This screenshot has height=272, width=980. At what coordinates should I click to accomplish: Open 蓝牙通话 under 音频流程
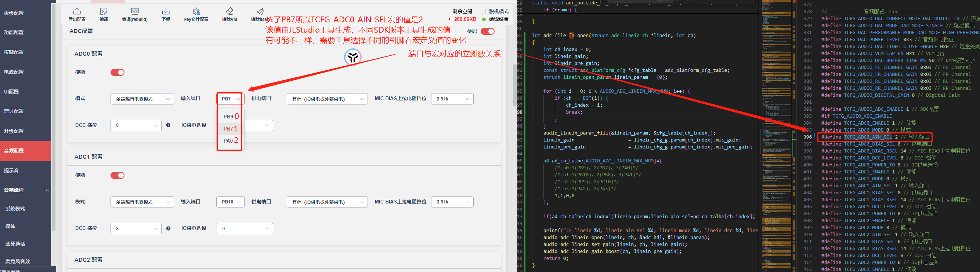click(x=25, y=244)
